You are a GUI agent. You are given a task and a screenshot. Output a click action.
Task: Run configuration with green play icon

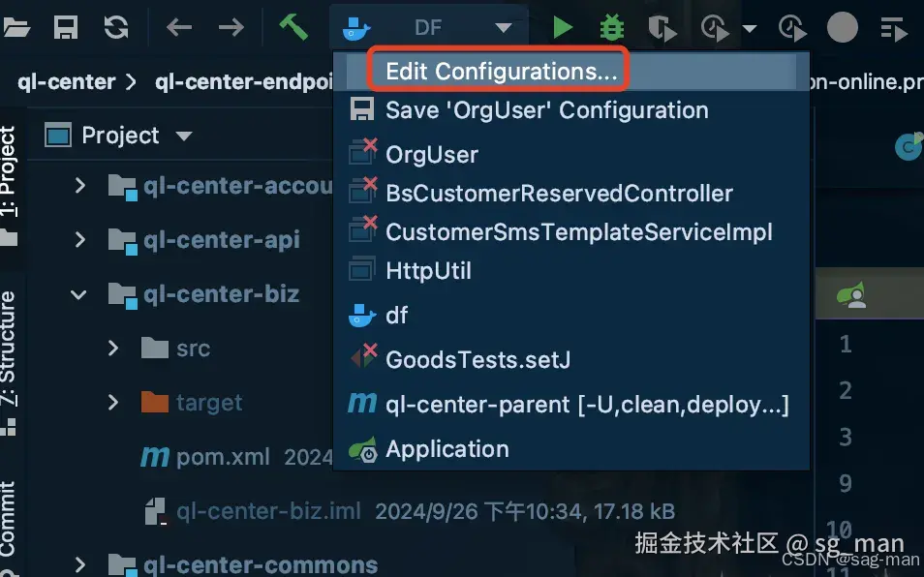[563, 27]
